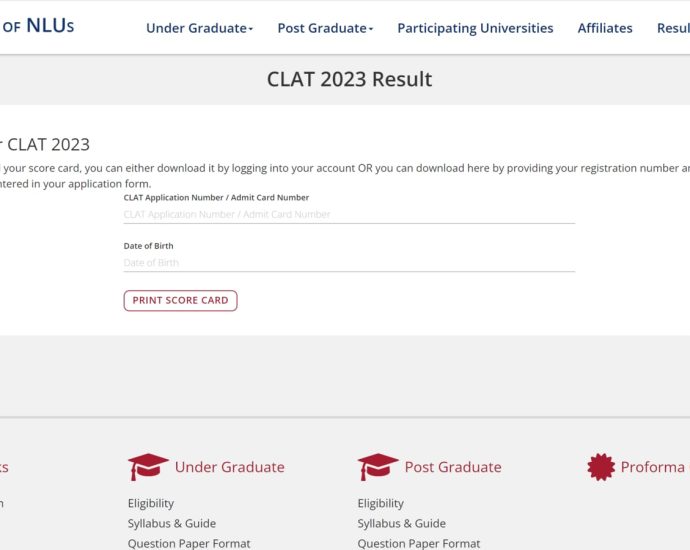Click the red badge icon beside Proforma
The width and height of the screenshot is (690, 550).
coord(600,467)
